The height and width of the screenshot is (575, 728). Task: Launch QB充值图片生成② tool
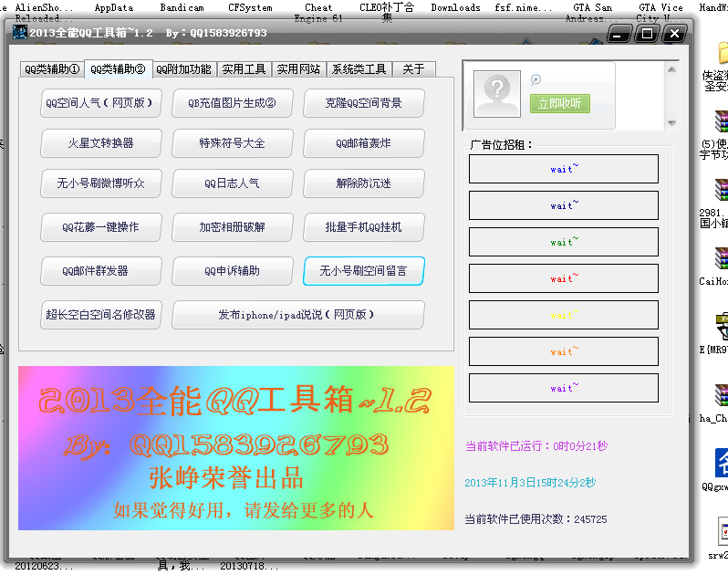[x=232, y=103]
